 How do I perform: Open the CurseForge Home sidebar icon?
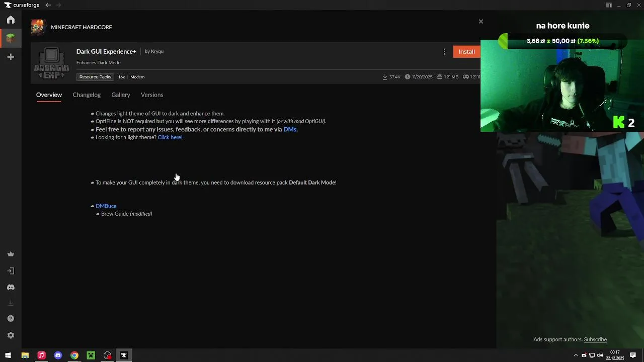[11, 20]
